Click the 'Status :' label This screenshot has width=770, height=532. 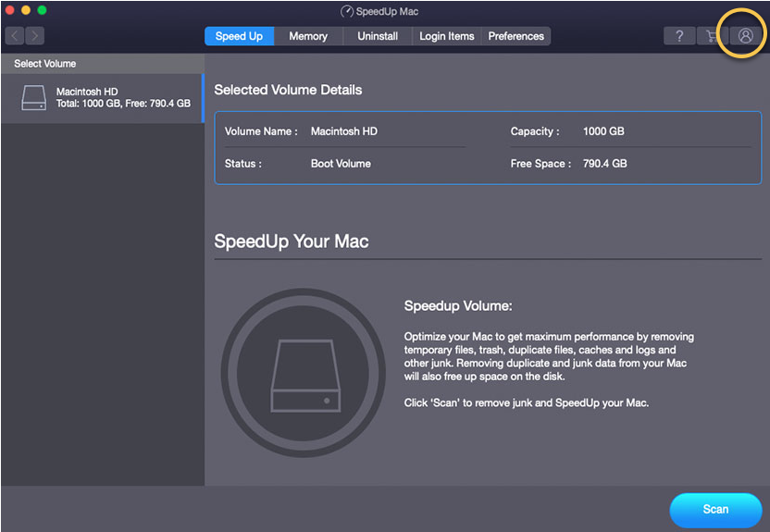243,164
